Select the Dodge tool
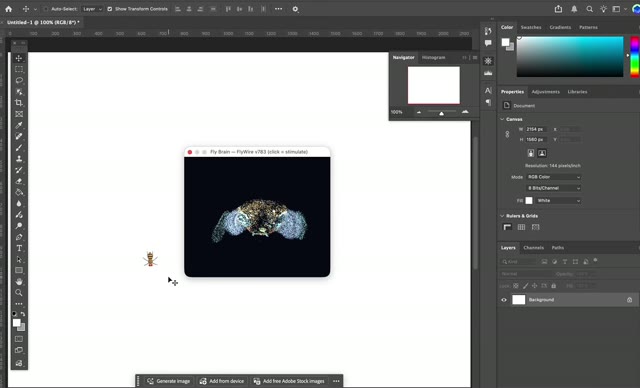640x388 pixels. tap(19, 226)
